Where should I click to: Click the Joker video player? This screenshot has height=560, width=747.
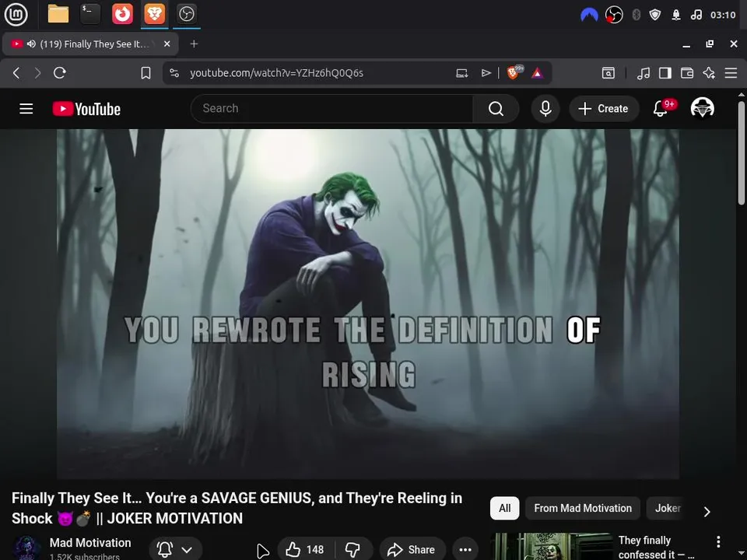click(x=368, y=304)
